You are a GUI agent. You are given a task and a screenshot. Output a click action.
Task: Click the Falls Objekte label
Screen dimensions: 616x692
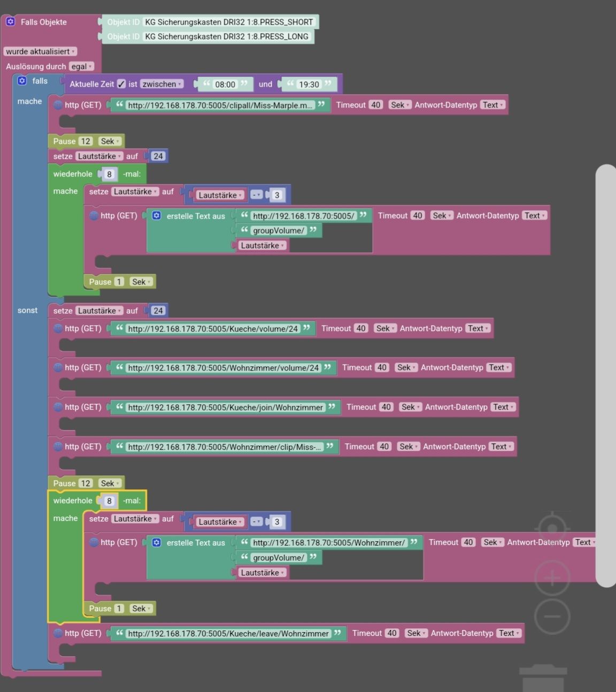point(44,22)
